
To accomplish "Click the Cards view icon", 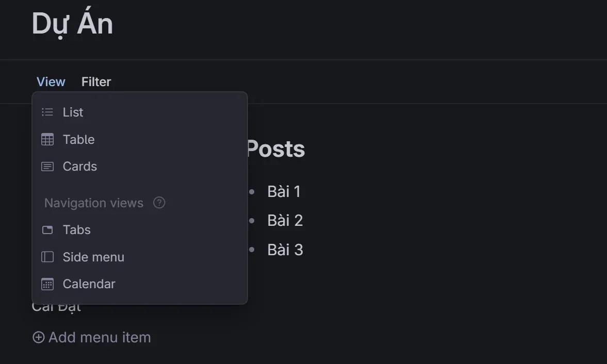I will click(x=47, y=167).
